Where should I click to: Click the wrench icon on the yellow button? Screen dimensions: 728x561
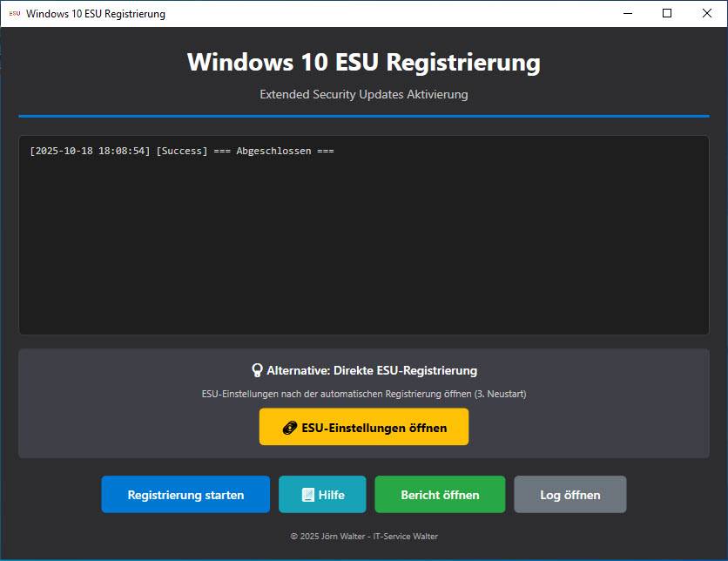tap(288, 427)
